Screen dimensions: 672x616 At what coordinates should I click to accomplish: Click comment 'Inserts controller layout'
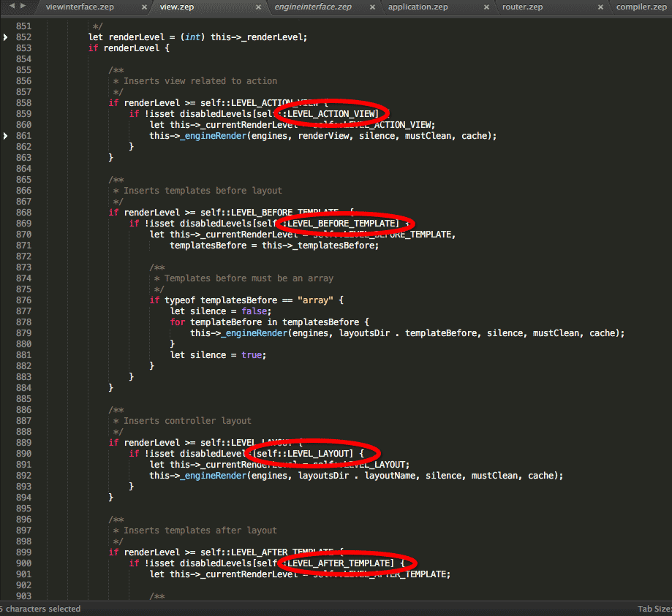[x=187, y=421]
